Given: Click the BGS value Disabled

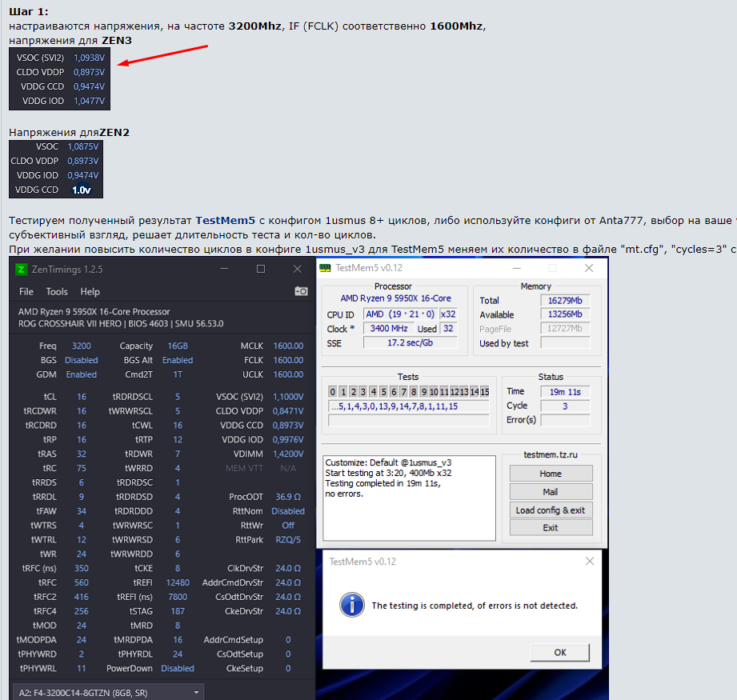Looking at the screenshot, I should [82, 360].
